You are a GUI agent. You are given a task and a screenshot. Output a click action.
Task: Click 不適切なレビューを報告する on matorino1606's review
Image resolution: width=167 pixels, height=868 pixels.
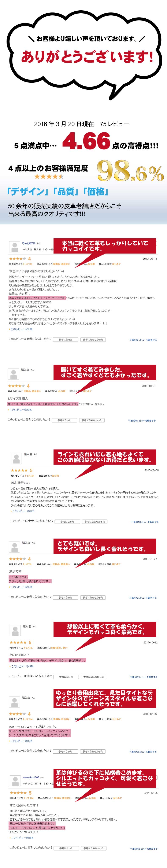[x=144, y=849]
